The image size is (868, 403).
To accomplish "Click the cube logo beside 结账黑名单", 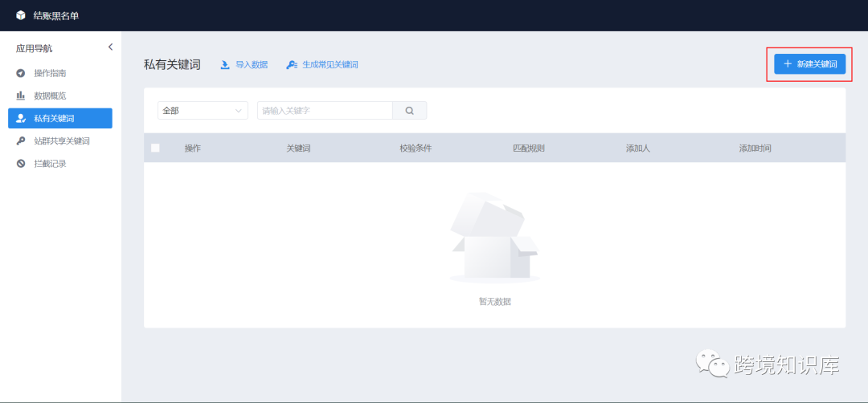I will click(x=21, y=15).
